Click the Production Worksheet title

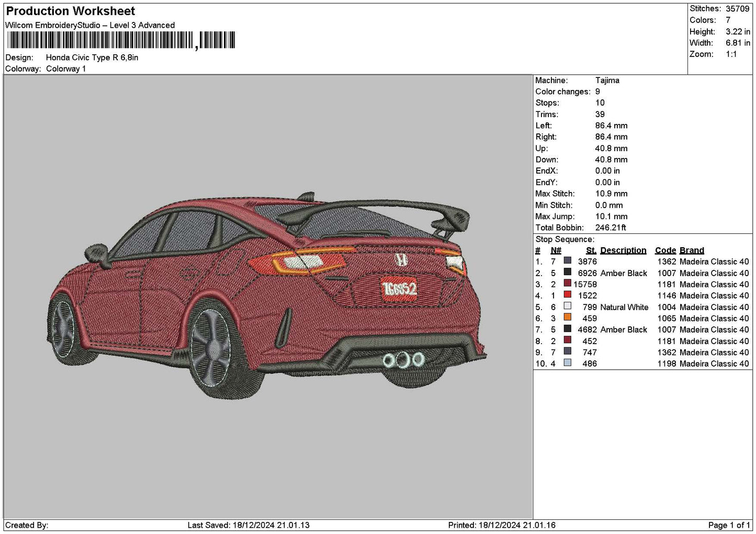(x=70, y=11)
